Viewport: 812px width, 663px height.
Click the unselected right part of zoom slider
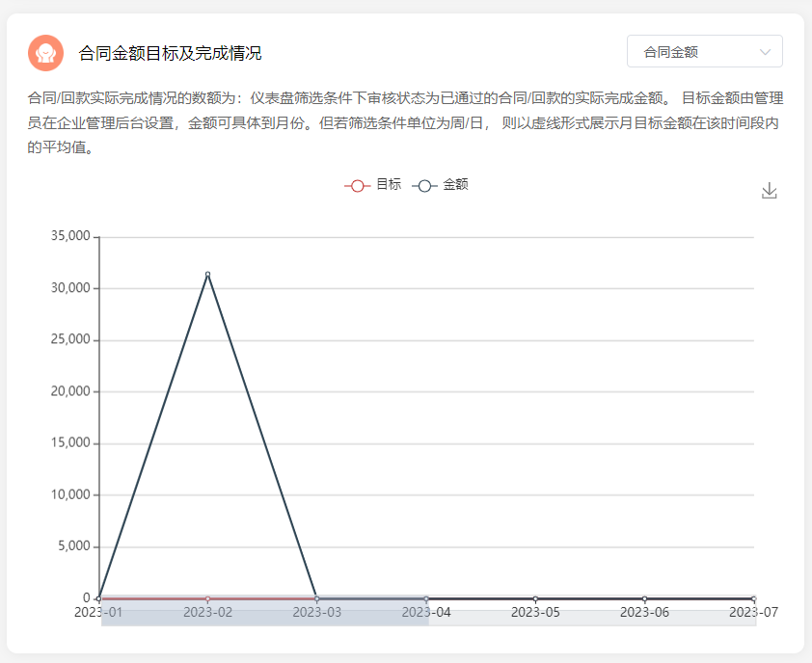tap(591, 618)
